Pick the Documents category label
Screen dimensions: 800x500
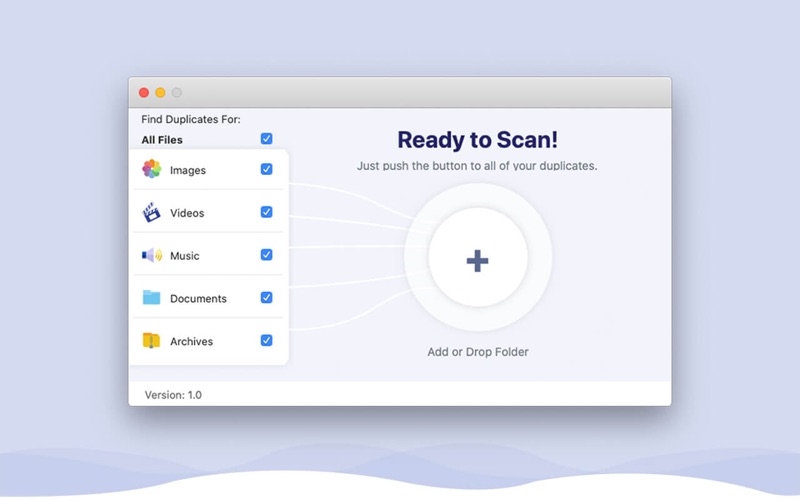(x=198, y=299)
